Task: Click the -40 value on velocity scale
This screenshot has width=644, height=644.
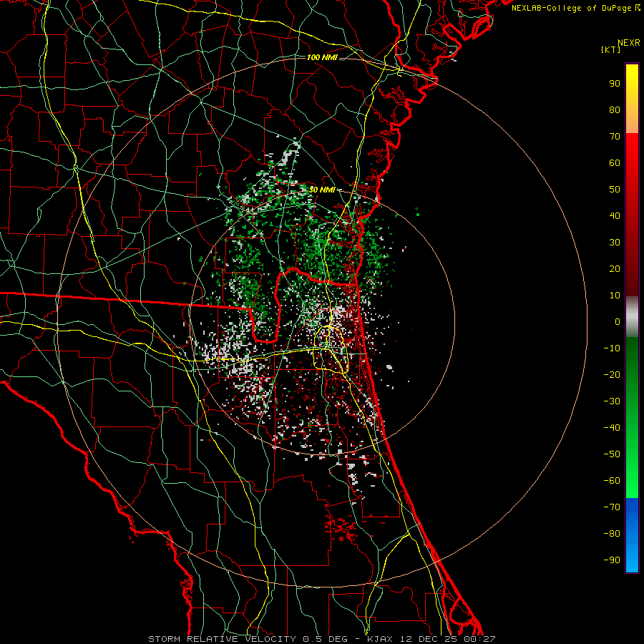Action: pyautogui.click(x=612, y=428)
